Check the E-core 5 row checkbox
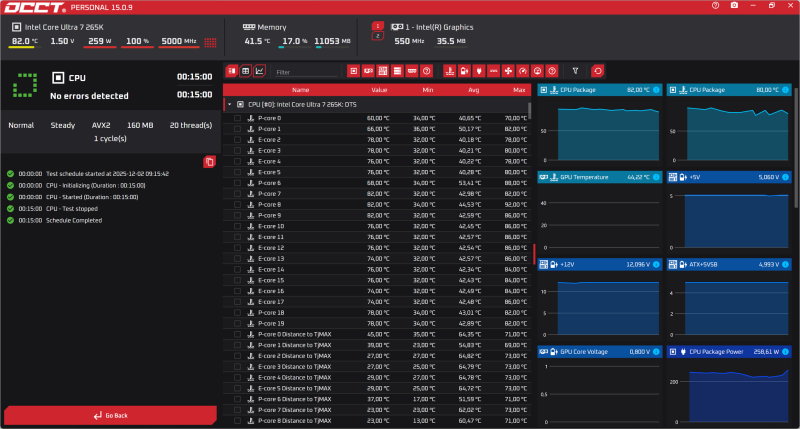Image resolution: width=800 pixels, height=429 pixels. point(237,172)
